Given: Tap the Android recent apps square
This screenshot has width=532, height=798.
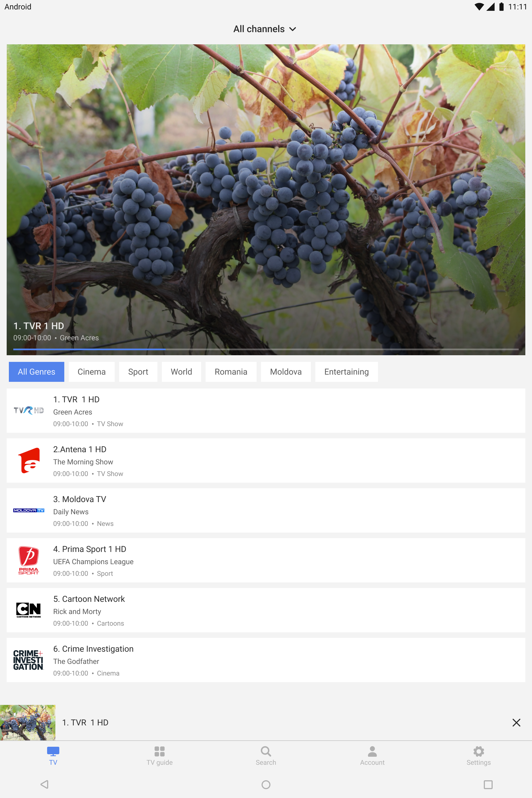Looking at the screenshot, I should pos(488,784).
